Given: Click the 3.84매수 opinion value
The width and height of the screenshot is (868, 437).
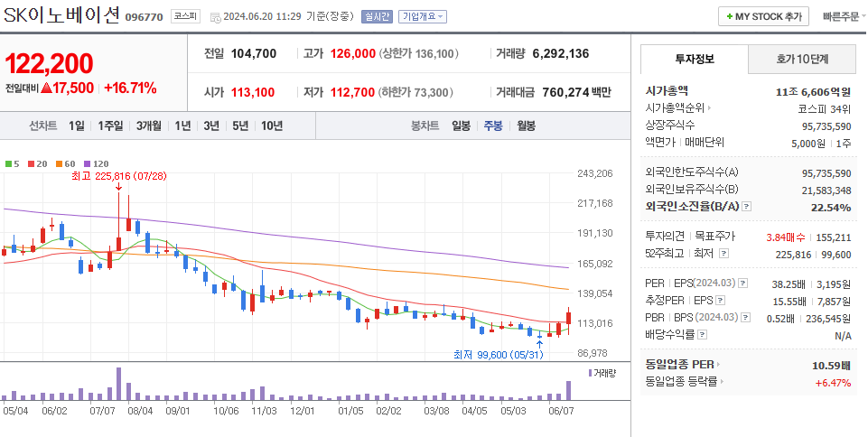Looking at the screenshot, I should point(786,237).
